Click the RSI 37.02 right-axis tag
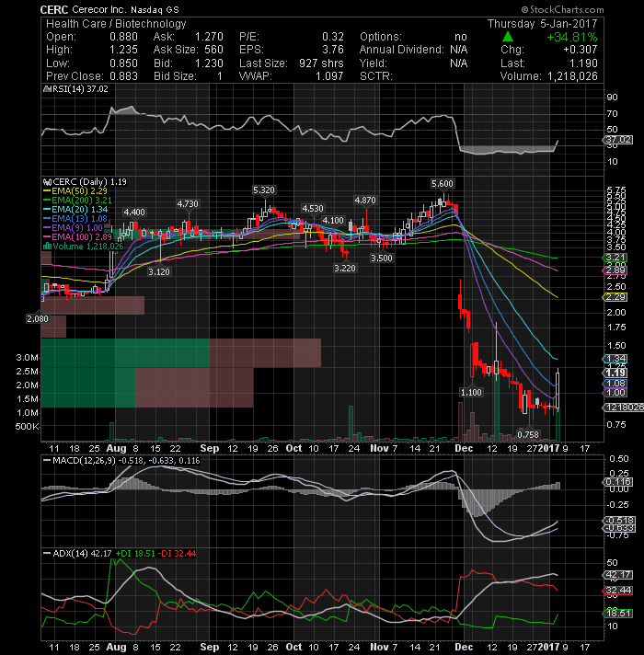644x655 pixels. coord(619,140)
